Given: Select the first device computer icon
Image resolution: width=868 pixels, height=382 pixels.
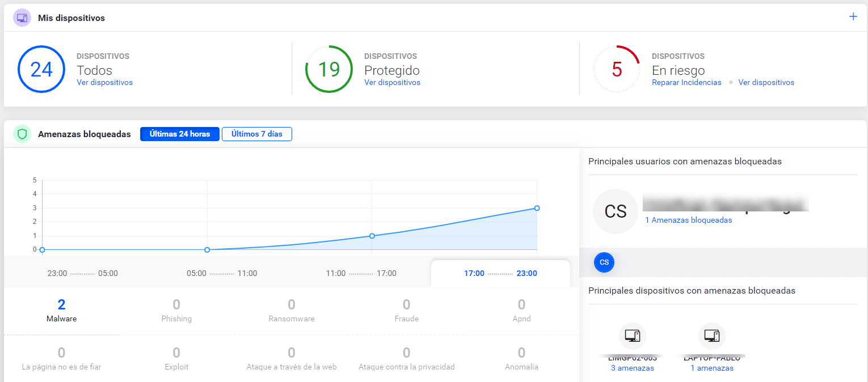Looking at the screenshot, I should pyautogui.click(x=633, y=336).
